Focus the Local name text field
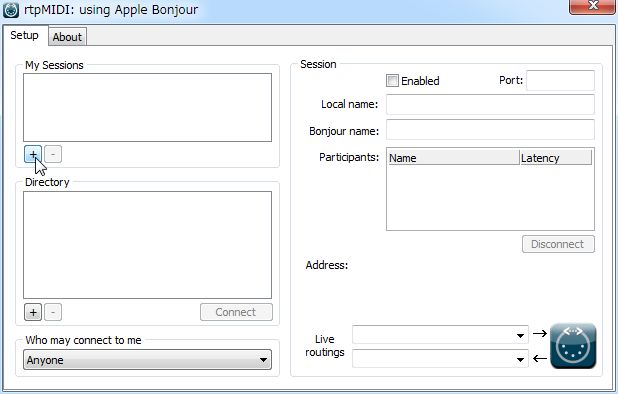 (490, 104)
